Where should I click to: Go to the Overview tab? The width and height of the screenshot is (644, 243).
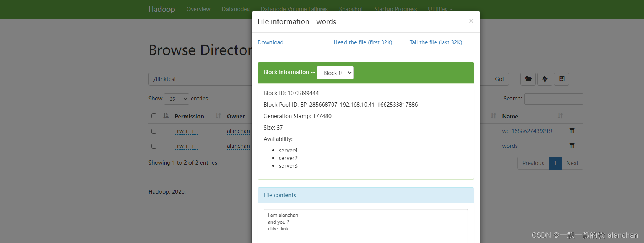coord(198,9)
